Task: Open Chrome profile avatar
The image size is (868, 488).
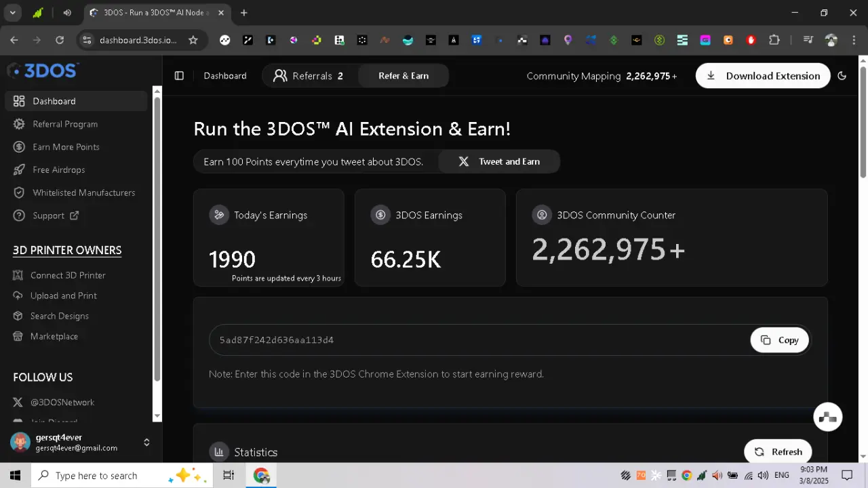Action: point(831,40)
